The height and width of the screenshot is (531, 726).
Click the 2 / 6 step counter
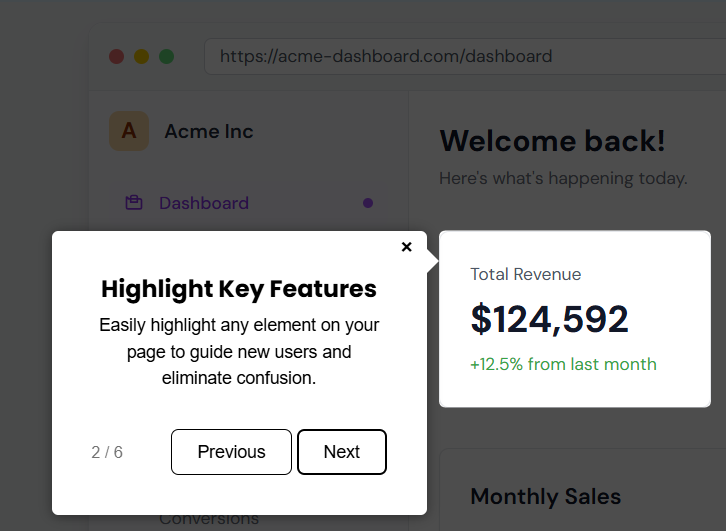107,452
